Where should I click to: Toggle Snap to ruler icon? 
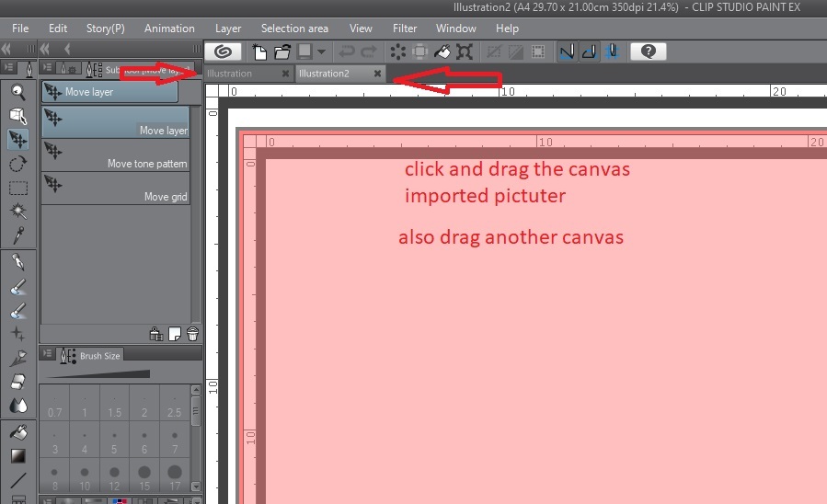568,52
